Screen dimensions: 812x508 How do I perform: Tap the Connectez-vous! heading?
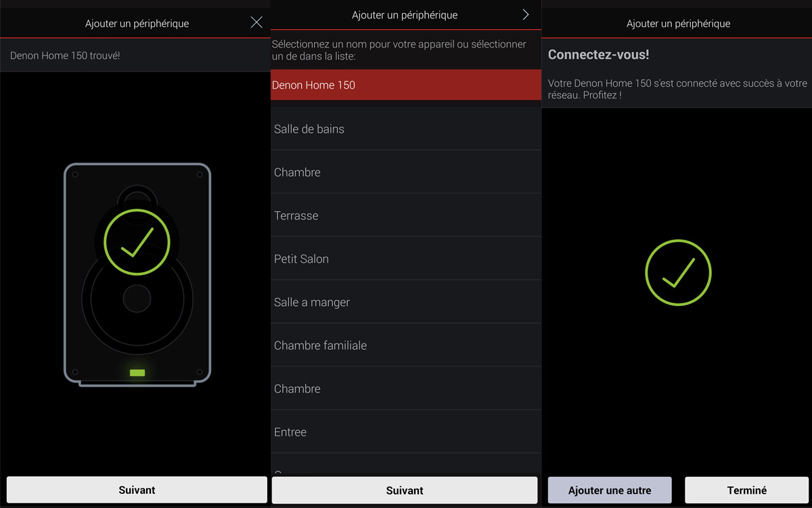598,55
